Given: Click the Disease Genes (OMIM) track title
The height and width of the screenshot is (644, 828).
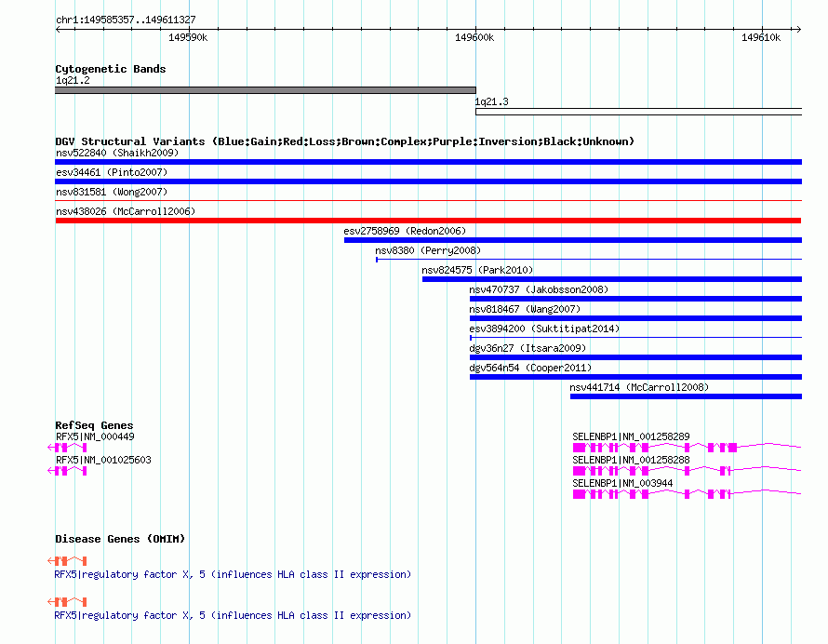Looking at the screenshot, I should coord(120,539).
